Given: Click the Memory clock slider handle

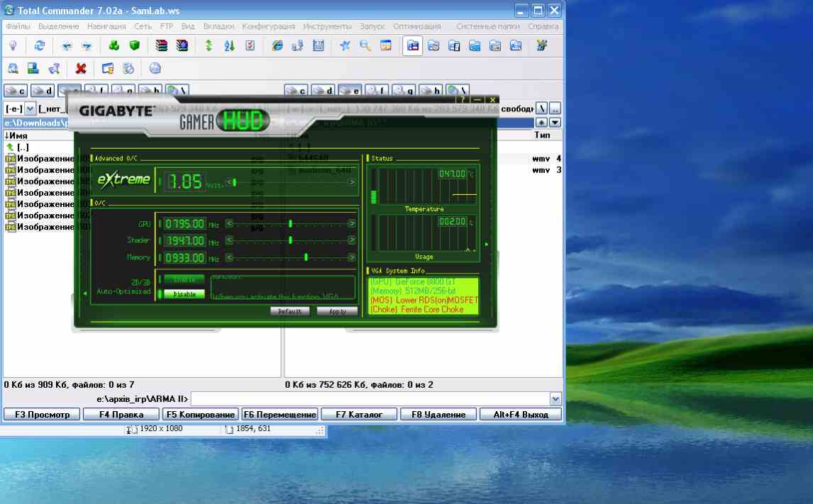Looking at the screenshot, I should click(306, 257).
